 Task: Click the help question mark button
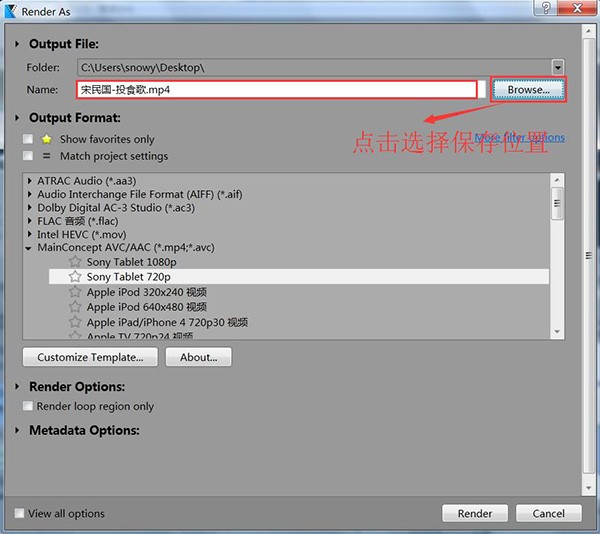click(546, 8)
